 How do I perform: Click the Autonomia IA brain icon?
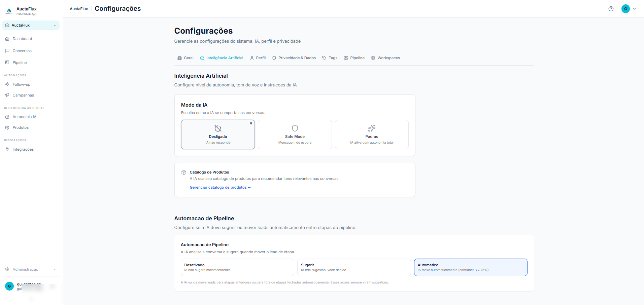click(x=7, y=117)
